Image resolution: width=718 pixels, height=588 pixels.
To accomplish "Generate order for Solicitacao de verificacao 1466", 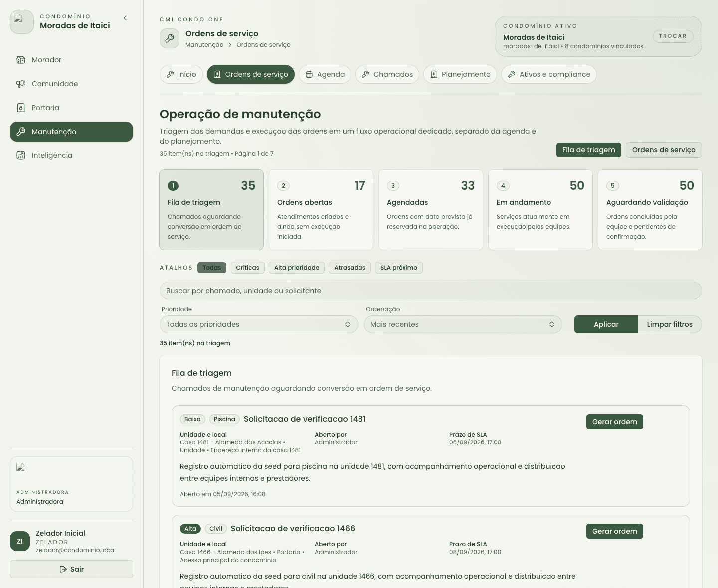I will [615, 531].
